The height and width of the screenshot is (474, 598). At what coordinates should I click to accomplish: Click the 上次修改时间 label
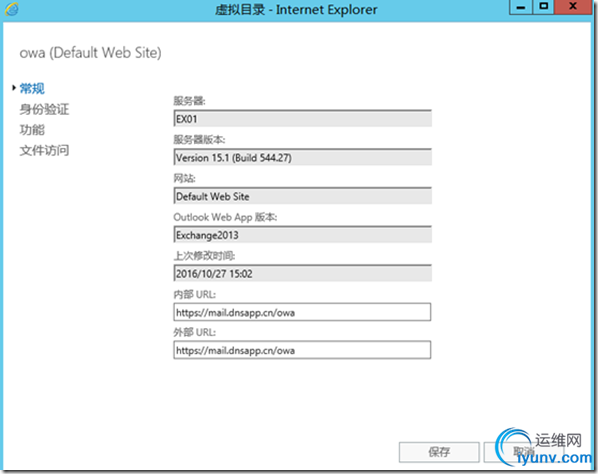tap(204, 255)
